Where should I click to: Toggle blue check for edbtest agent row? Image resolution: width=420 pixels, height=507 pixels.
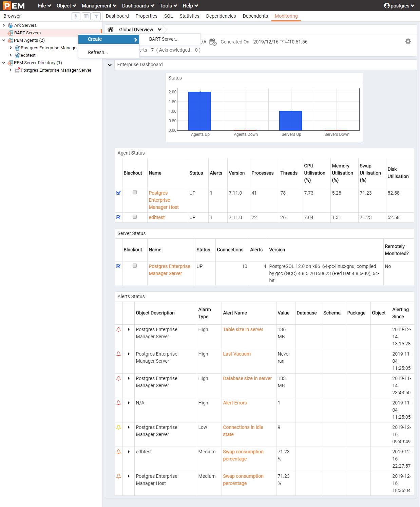point(118,217)
